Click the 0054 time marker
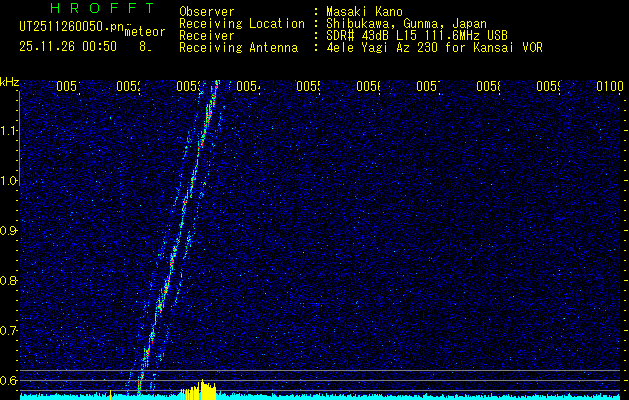The height and width of the screenshot is (400, 629). [248, 86]
